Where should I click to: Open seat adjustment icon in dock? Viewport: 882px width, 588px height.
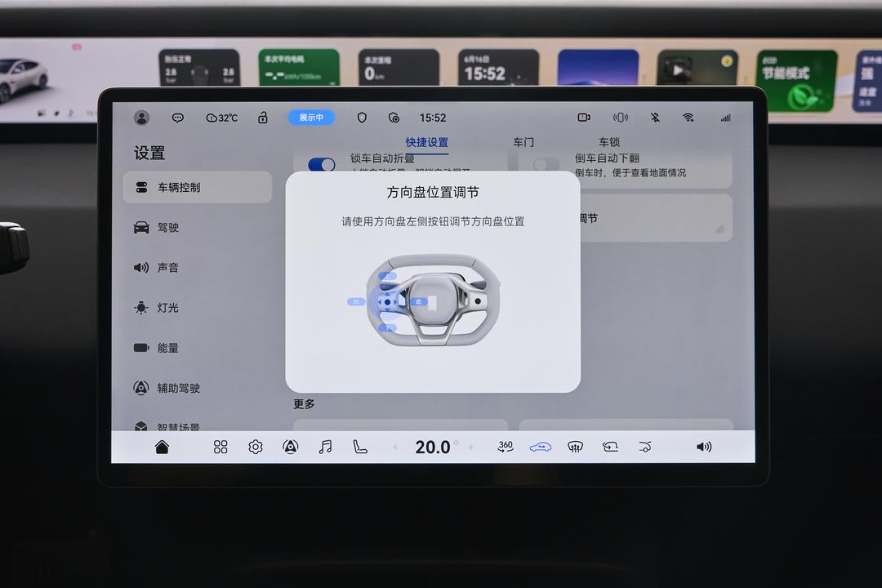360,447
